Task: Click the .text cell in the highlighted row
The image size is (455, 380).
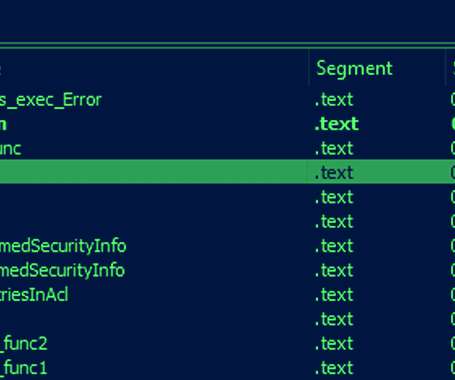Action: (x=334, y=173)
